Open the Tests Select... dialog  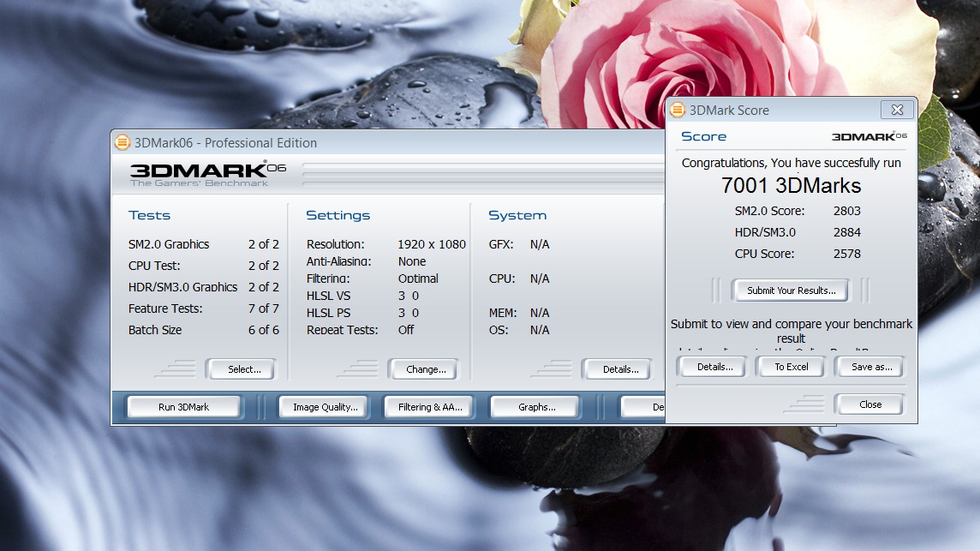pos(243,369)
